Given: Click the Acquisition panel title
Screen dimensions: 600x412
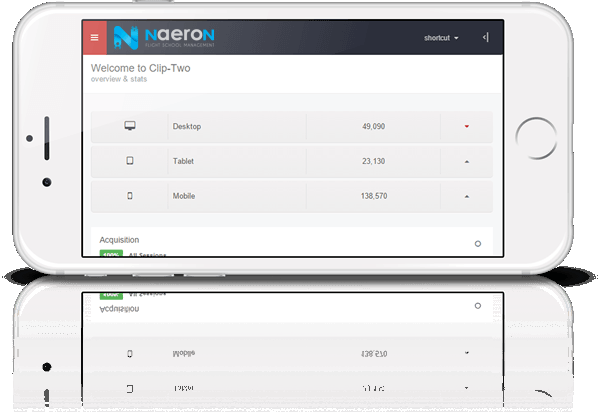Looking at the screenshot, I should coord(119,240).
